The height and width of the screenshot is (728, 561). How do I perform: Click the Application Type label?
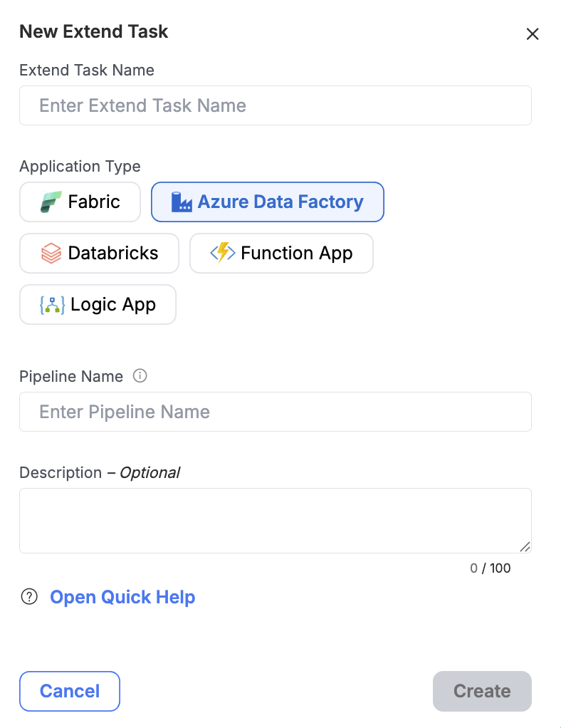coord(80,166)
